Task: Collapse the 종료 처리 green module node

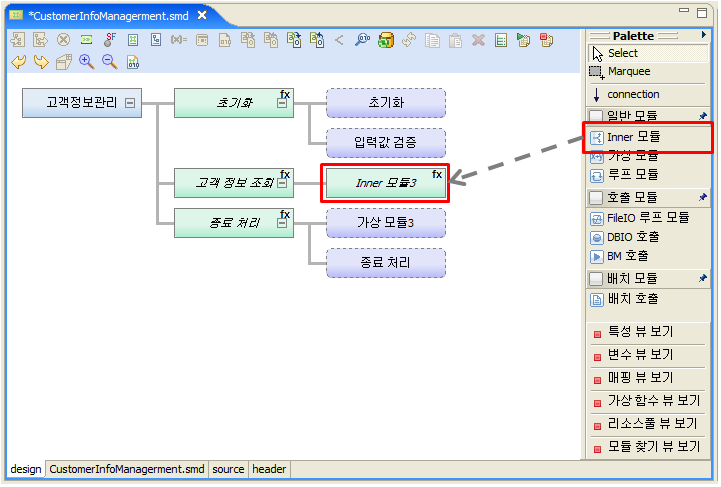Action: (x=282, y=223)
